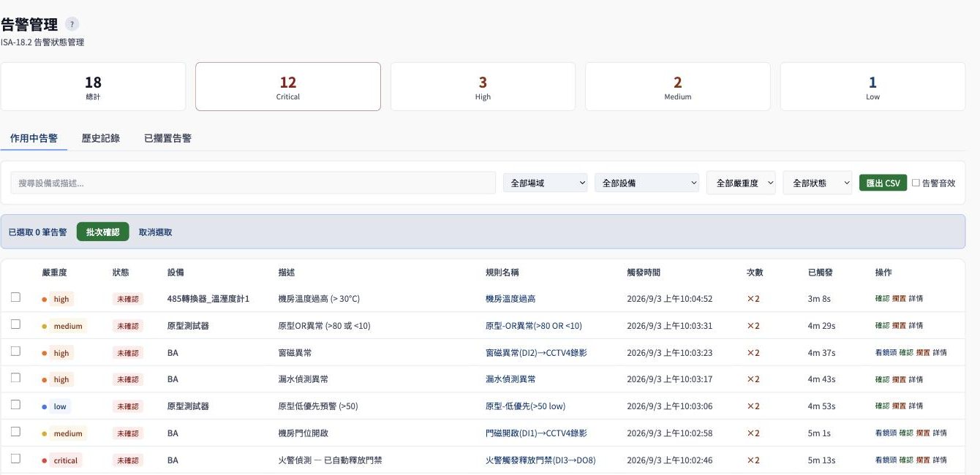The height and width of the screenshot is (475, 980).
Task: Click elapsed value 5m 13s
Action: 821,460
